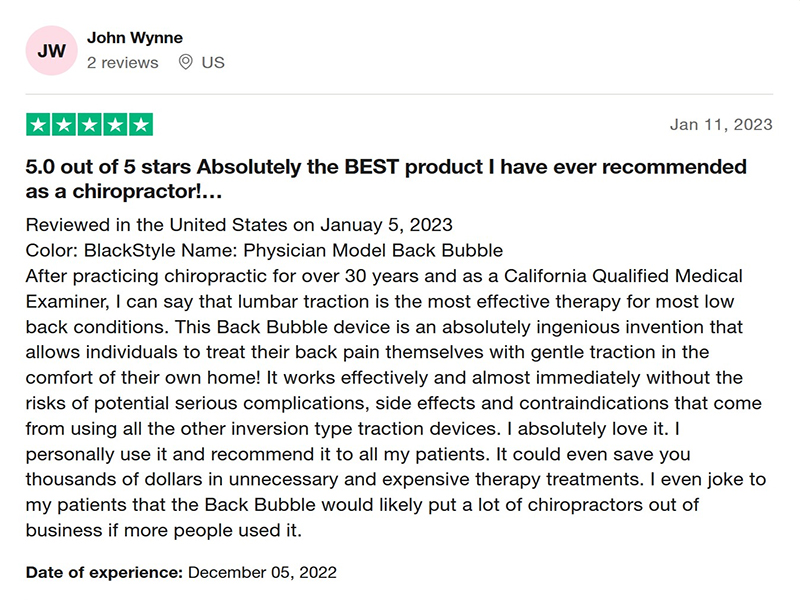Select the fourth green rating star
The image size is (800, 600).
point(115,124)
